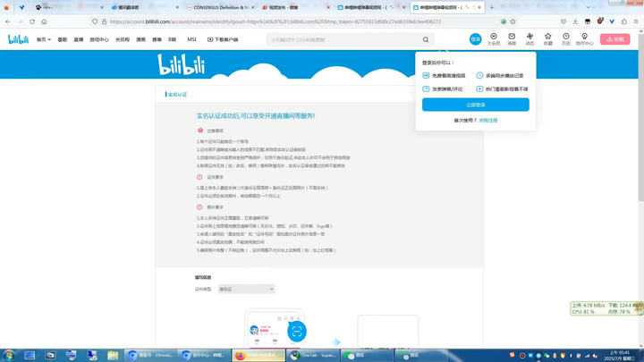Screen dimensions: 644x362
Task: Open the browser hamburger menu
Action: pos(636,21)
